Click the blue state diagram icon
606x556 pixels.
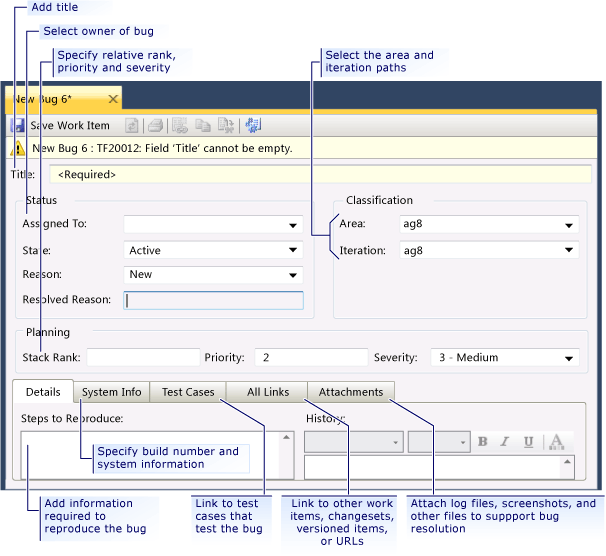pos(253,126)
